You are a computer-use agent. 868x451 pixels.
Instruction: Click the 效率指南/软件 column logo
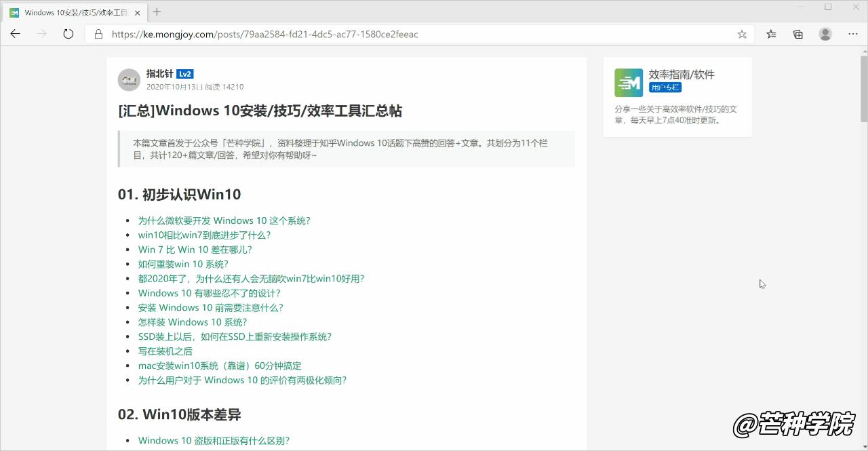click(629, 83)
